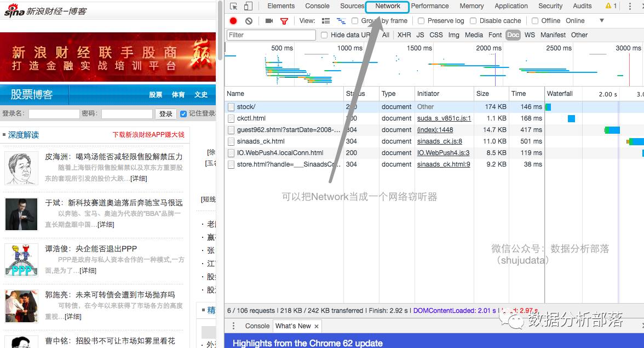The image size is (644, 348).
Task: Filter requests by JS
Action: (420, 35)
